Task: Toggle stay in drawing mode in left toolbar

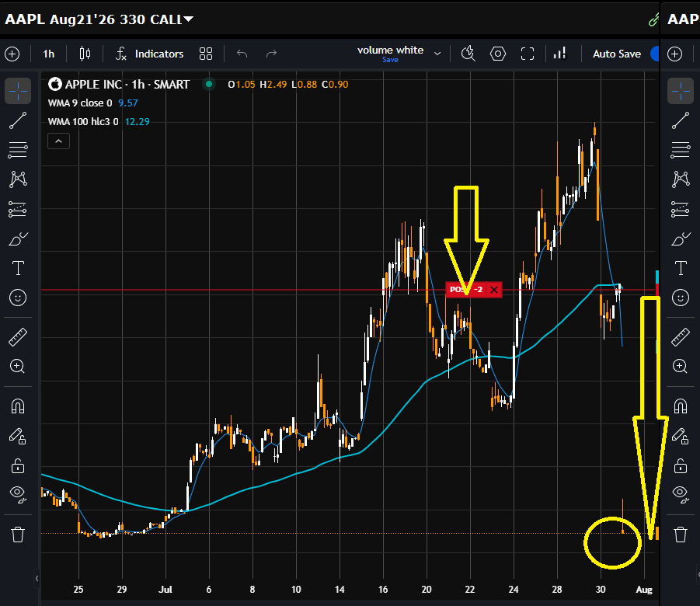Action: pos(18,436)
